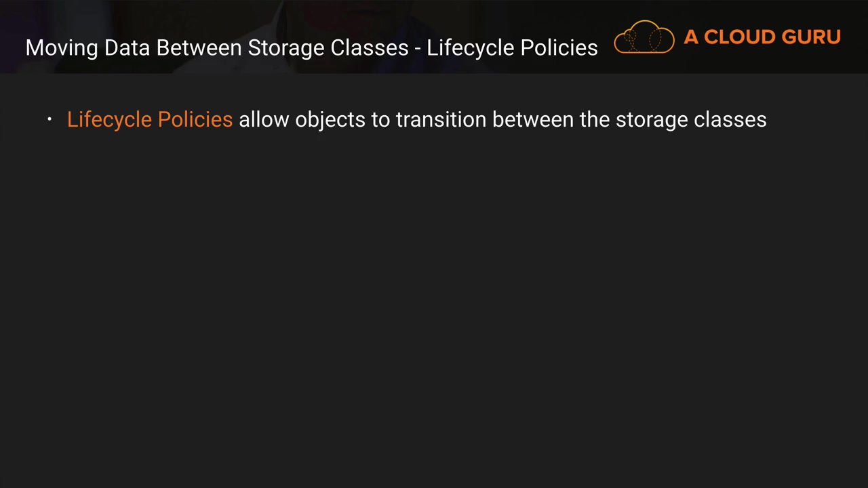The image size is (868, 488).
Task: Click the A Cloud Guru cloud logo icon
Action: 644,38
